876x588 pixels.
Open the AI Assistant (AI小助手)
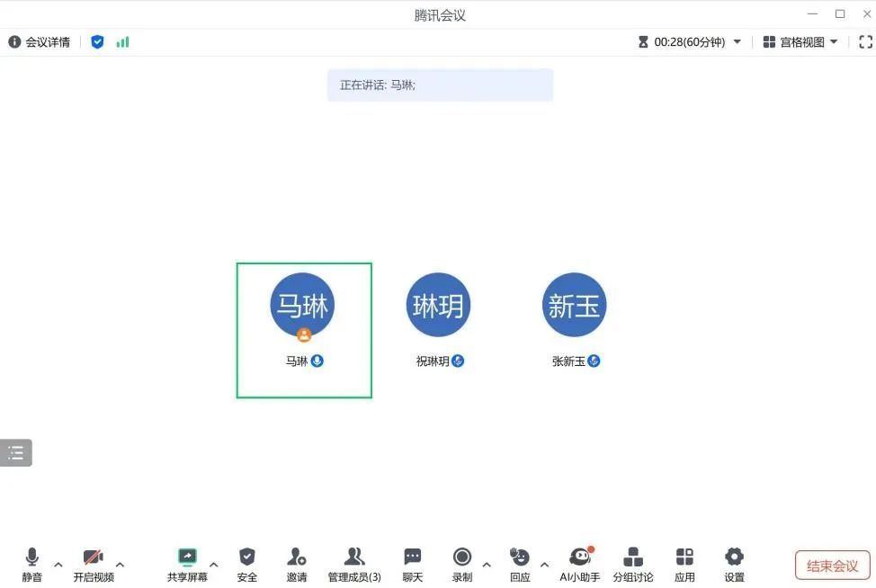579,564
